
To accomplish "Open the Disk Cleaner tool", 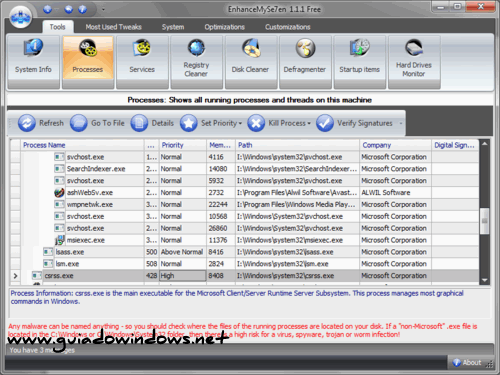I will click(x=251, y=62).
